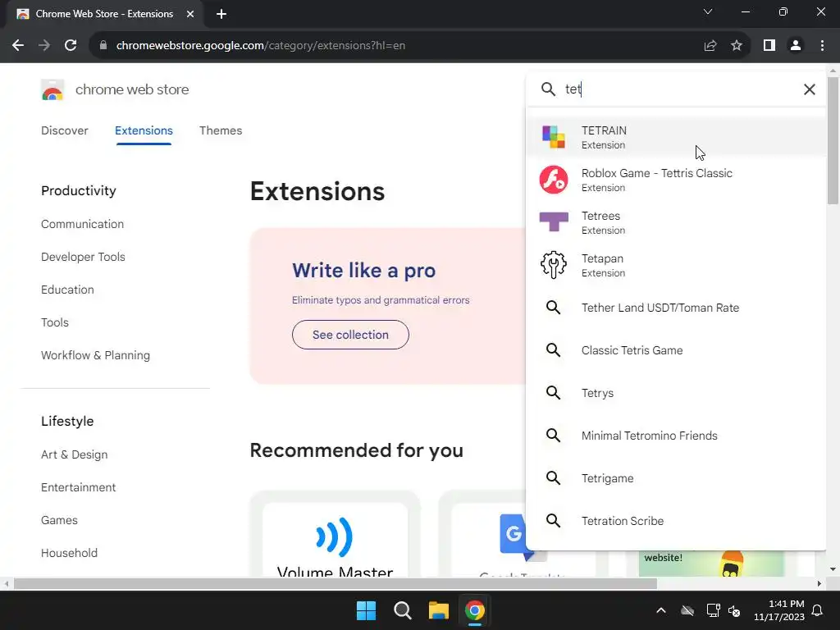Select Roblox Game - Tettris Classic suggestion

(676, 180)
